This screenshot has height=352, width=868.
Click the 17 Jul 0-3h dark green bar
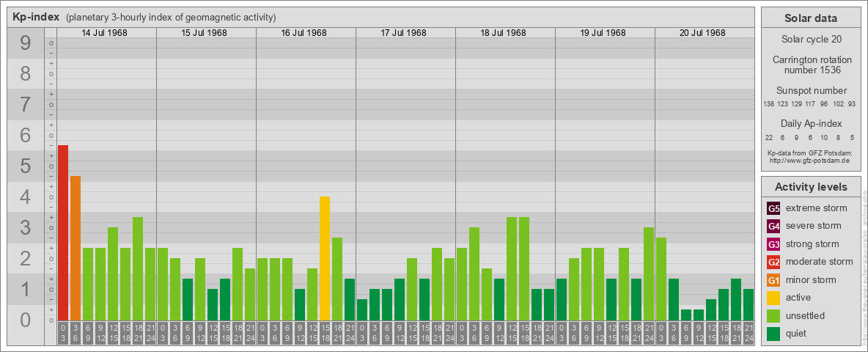coord(362,310)
